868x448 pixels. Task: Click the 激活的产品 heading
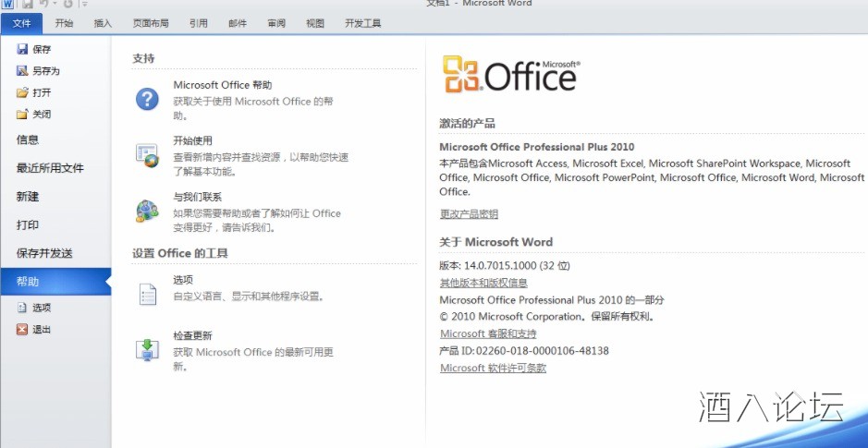(467, 124)
